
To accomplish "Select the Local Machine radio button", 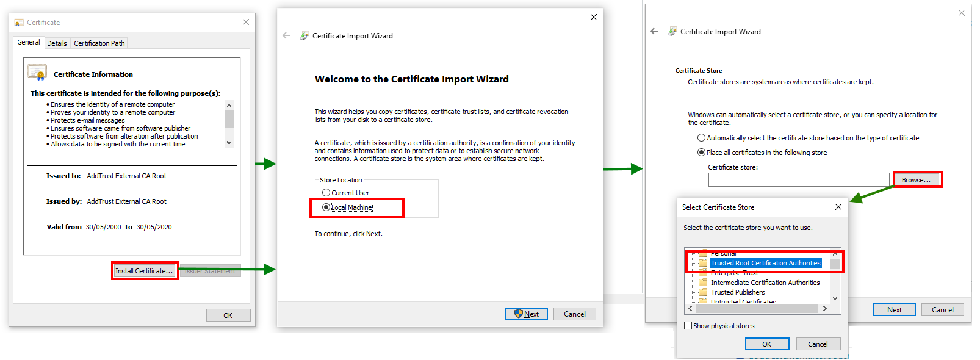I will point(326,207).
